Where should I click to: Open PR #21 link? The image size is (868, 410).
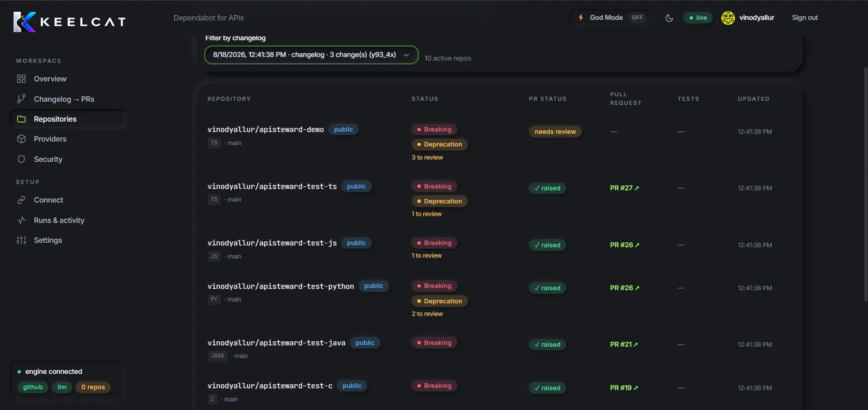(624, 344)
